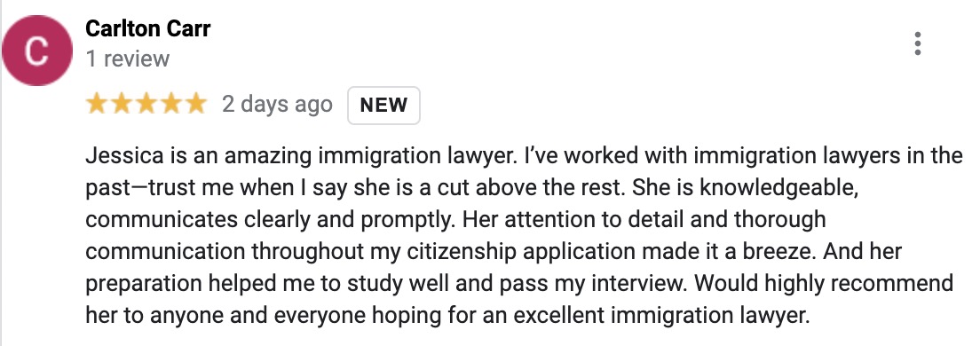This screenshot has width=980, height=346.
Task: Click the phrase 'Would highly recommend'
Action: (x=824, y=284)
